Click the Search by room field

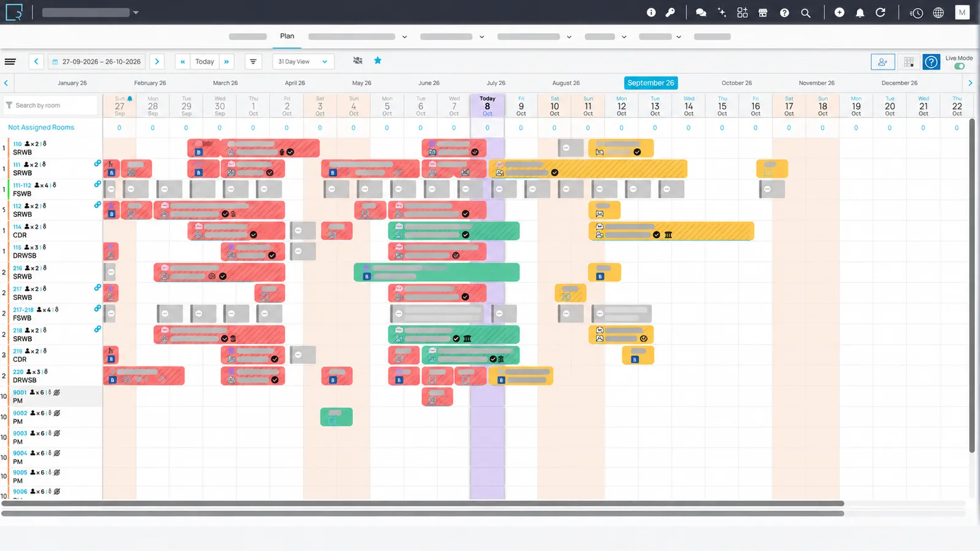coord(51,105)
